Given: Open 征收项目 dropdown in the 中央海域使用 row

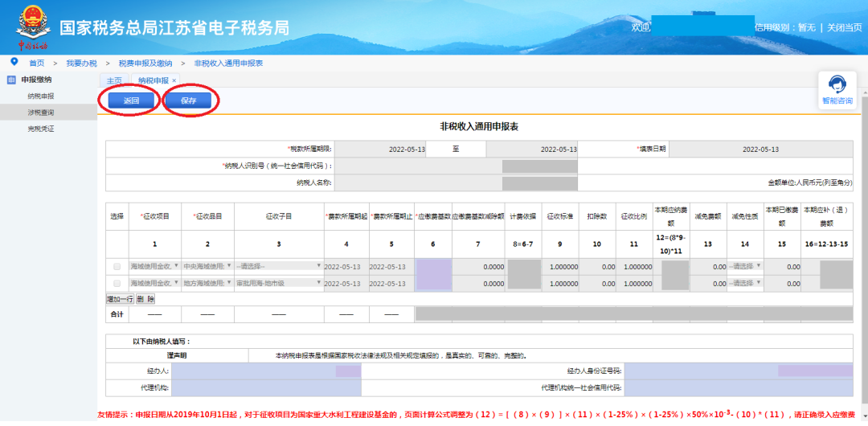Looking at the screenshot, I should click(154, 266).
